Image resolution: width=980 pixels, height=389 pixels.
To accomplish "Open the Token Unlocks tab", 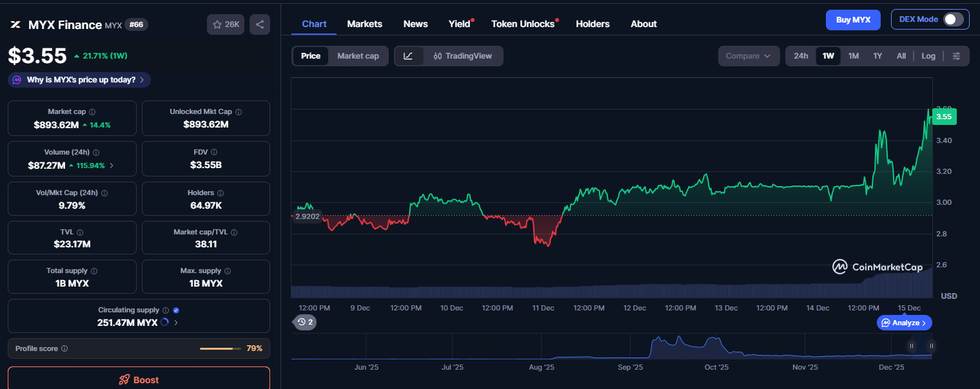I will pyautogui.click(x=522, y=24).
